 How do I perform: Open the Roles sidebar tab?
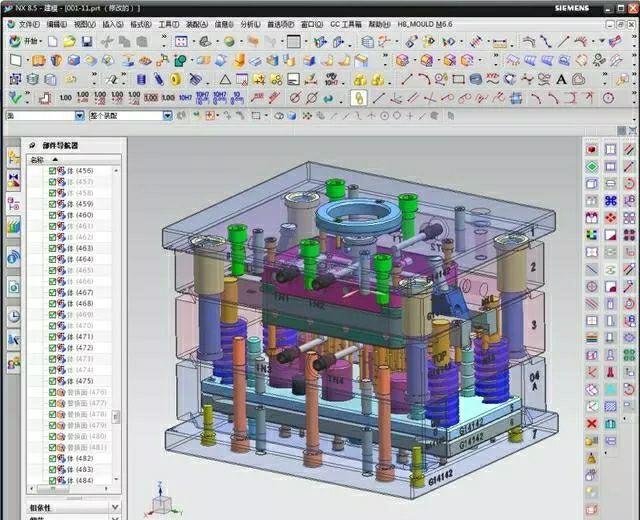13,362
